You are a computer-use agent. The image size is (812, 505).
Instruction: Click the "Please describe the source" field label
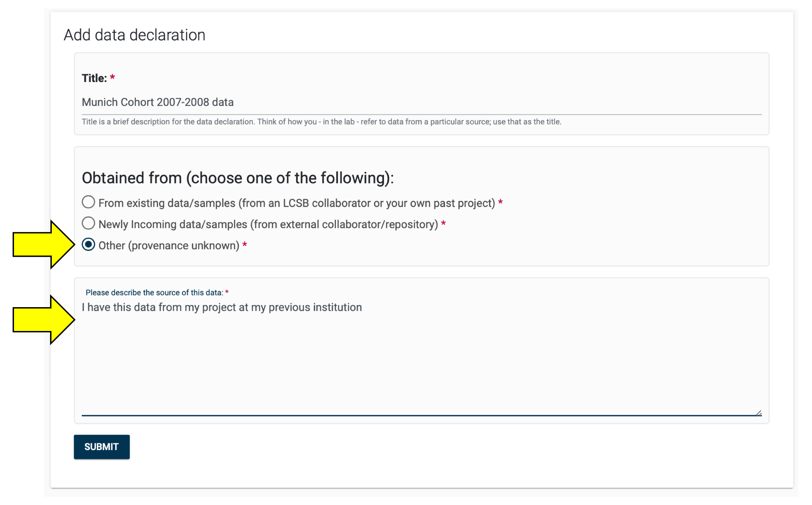click(154, 293)
